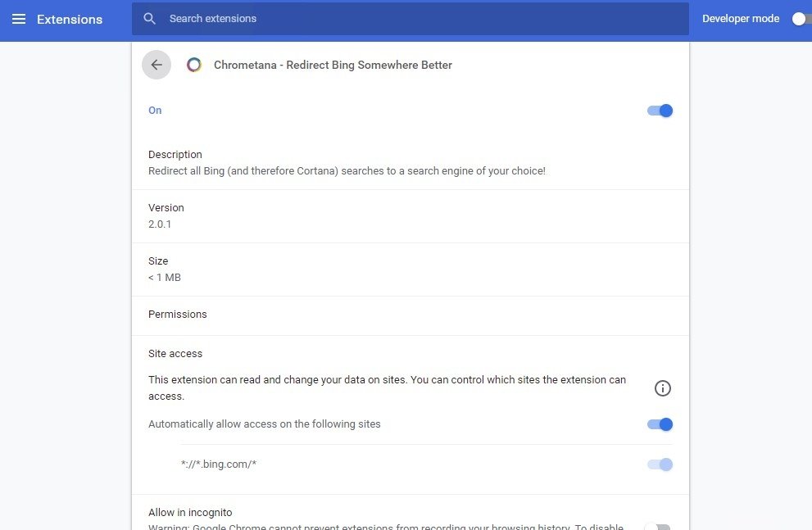The height and width of the screenshot is (530, 812).
Task: Click the Chrometana extension logo
Action: tap(194, 65)
